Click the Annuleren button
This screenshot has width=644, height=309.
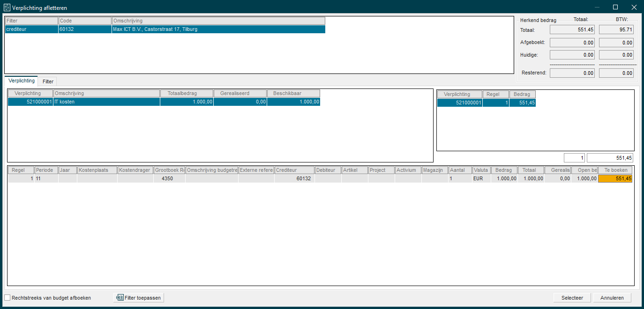tap(612, 298)
